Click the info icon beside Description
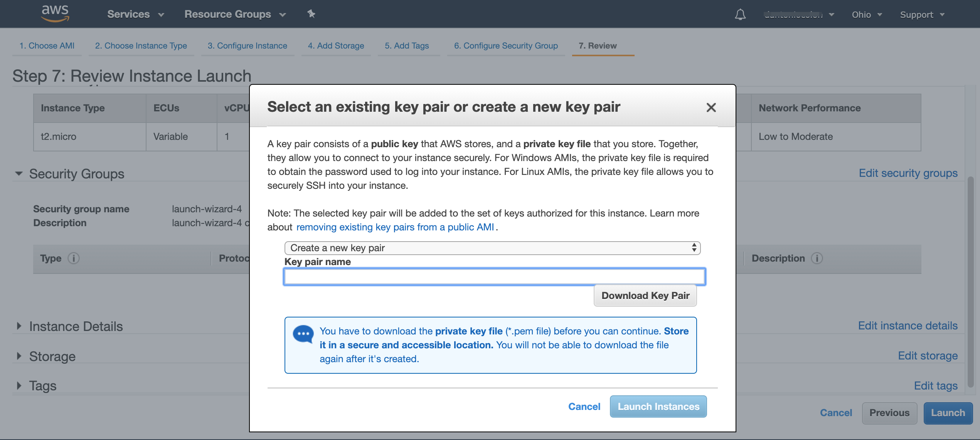The height and width of the screenshot is (440, 980). coord(817,258)
